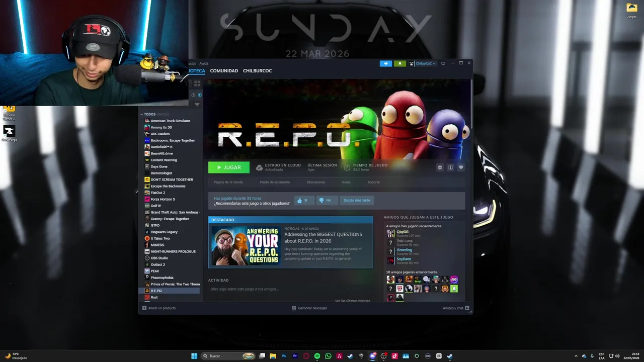The width and height of the screenshot is (644, 362).
Task: Click Añadir un producto plus icon
Action: (144, 308)
